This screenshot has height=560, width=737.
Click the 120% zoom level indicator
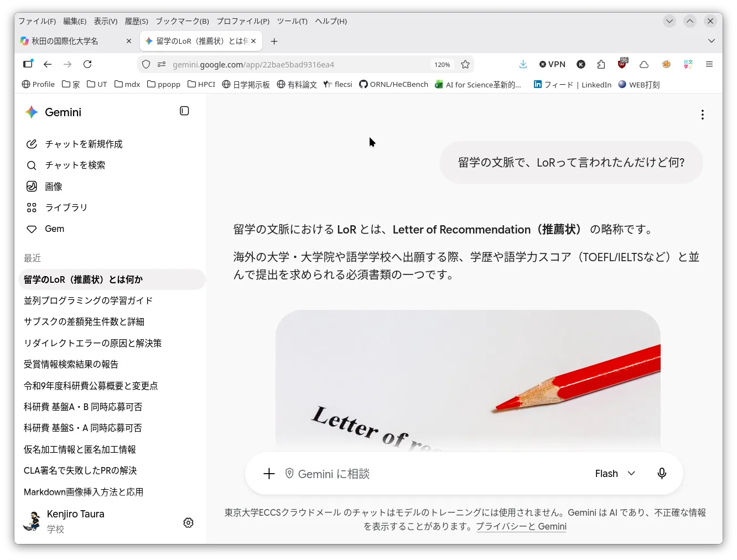(x=442, y=64)
